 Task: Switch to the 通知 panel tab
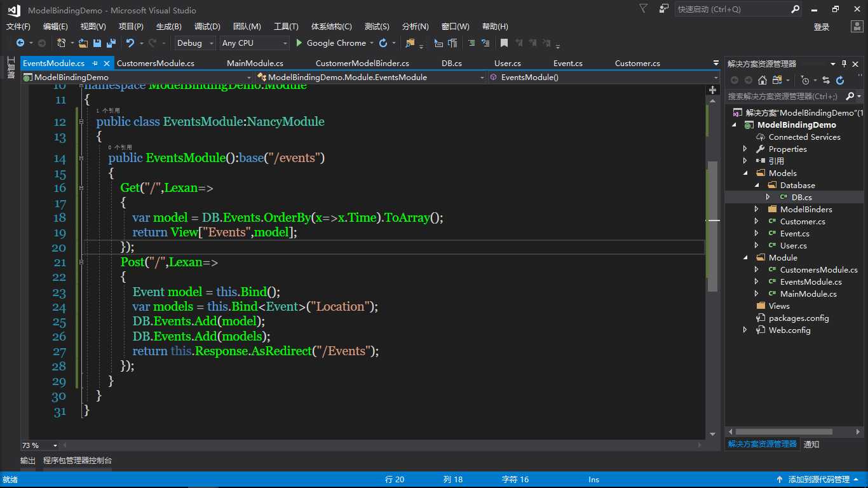pyautogui.click(x=811, y=444)
